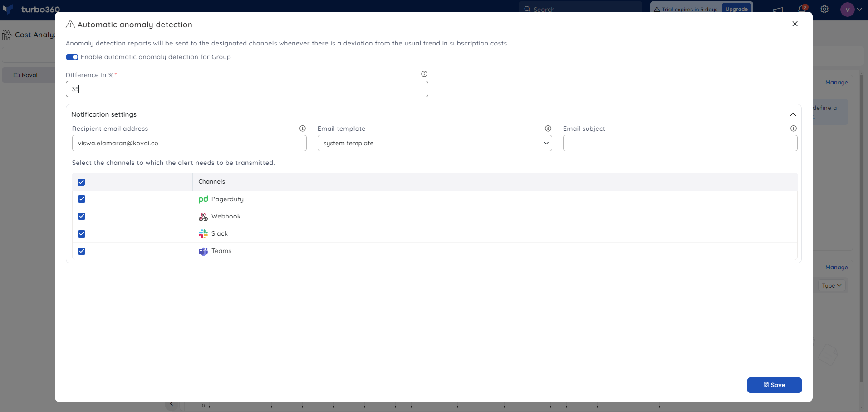Click the Trial expires in 5 days notice
The image size is (868, 412).
tap(686, 9)
